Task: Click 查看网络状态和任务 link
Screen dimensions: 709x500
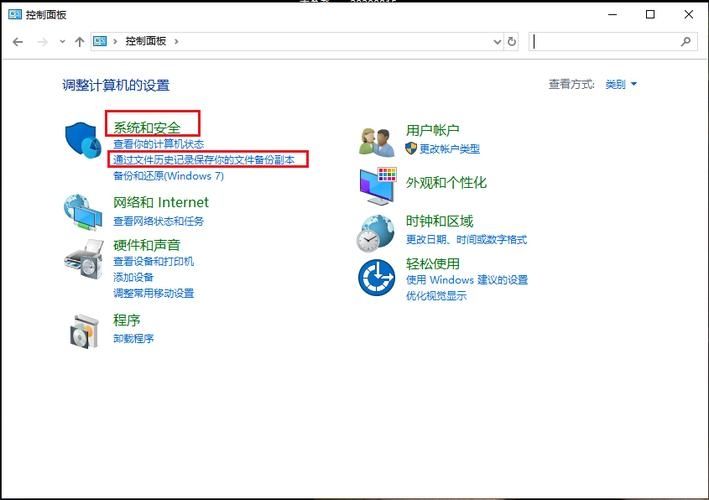Action: 158,221
